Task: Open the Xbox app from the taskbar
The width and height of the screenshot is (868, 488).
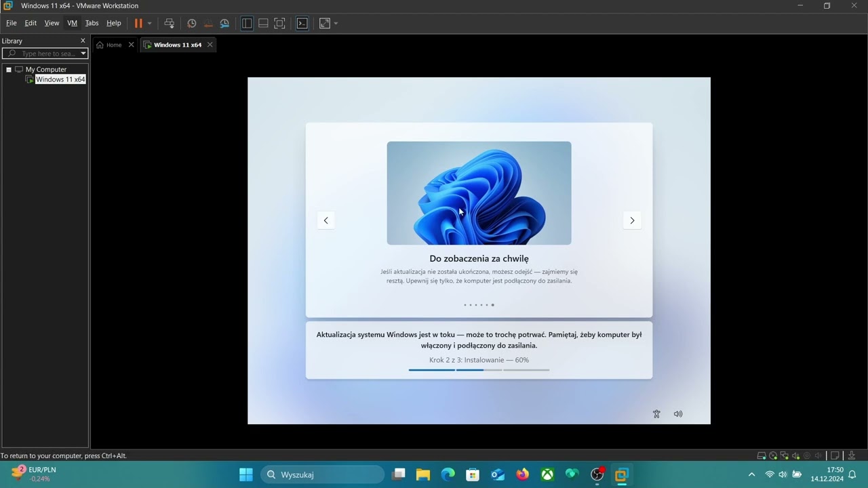Action: pyautogui.click(x=547, y=474)
